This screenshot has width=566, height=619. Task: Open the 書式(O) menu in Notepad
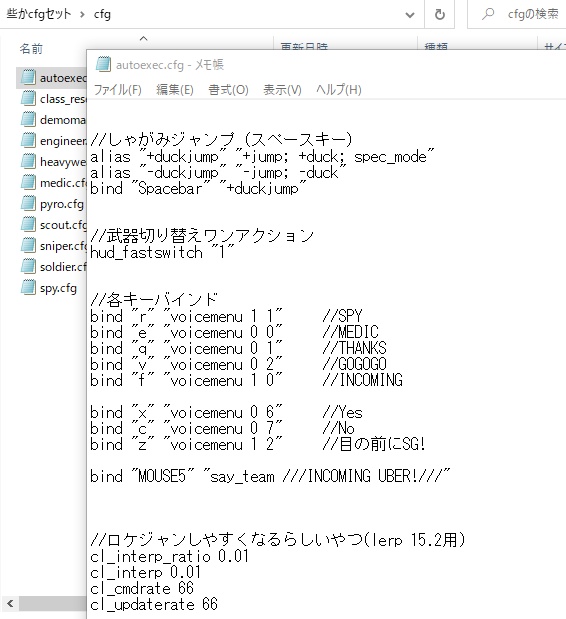[229, 90]
